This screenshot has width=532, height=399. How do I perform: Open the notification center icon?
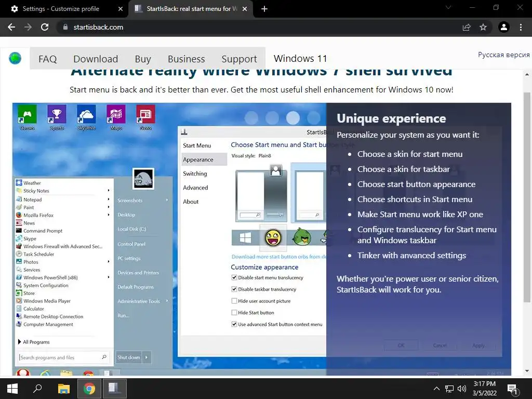512,389
